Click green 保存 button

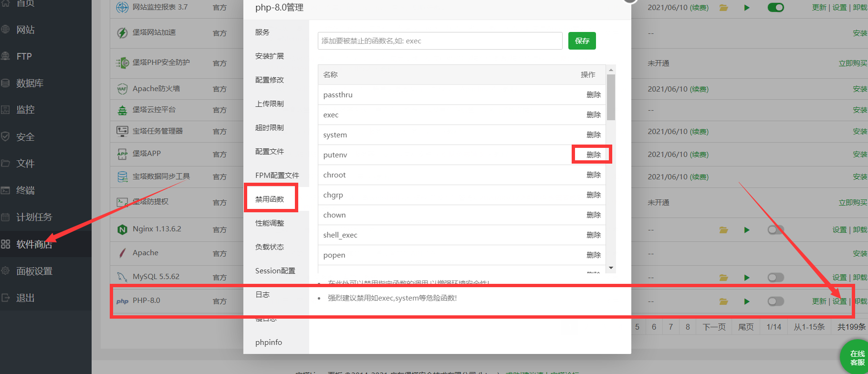point(582,41)
